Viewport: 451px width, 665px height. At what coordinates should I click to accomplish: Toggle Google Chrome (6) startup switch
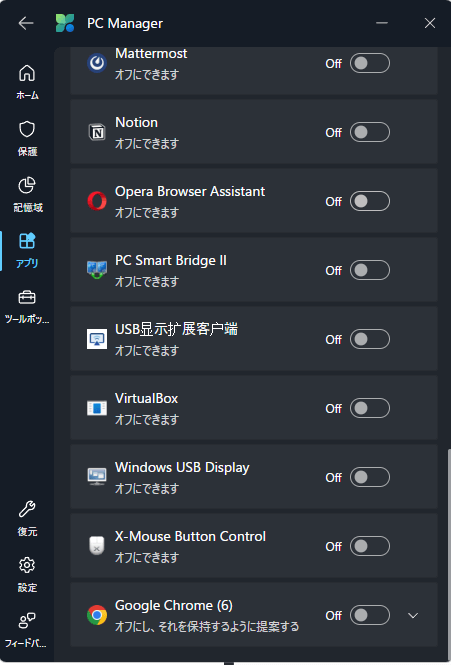[x=370, y=615]
